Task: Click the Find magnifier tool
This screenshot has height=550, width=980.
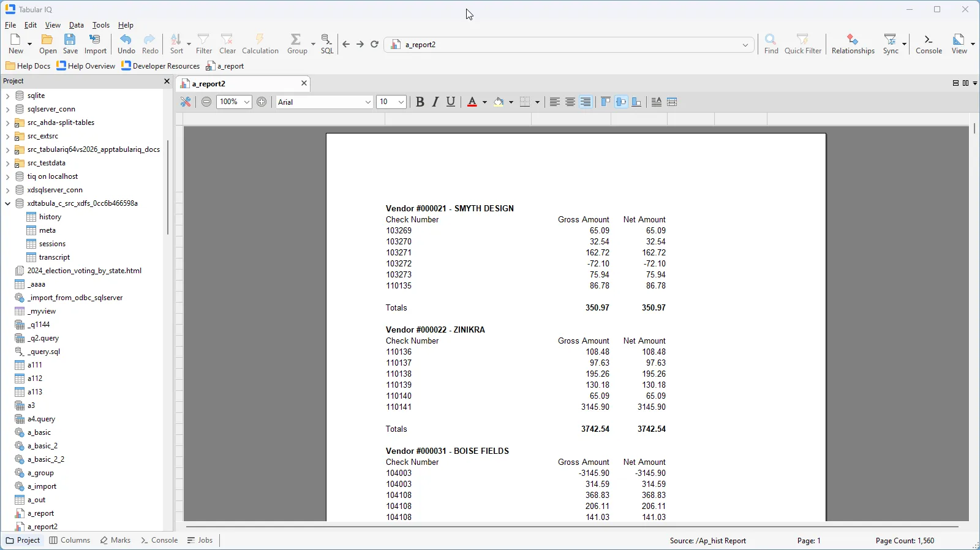Action: coord(771,44)
